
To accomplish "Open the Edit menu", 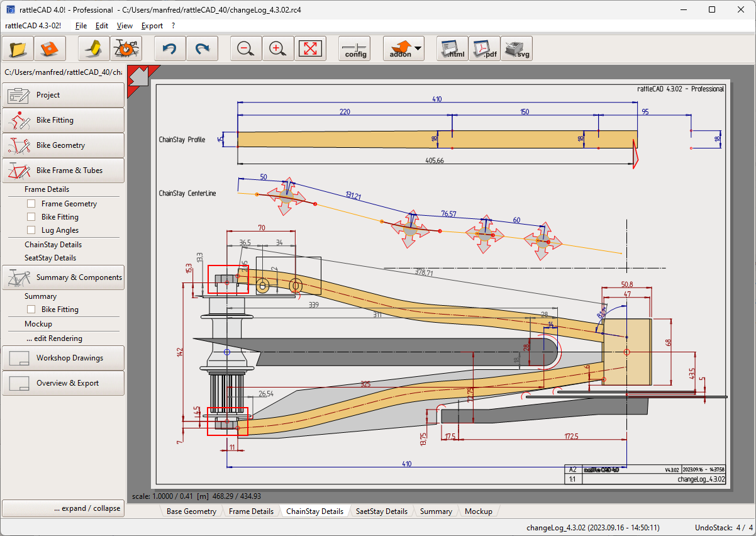I will [x=102, y=26].
